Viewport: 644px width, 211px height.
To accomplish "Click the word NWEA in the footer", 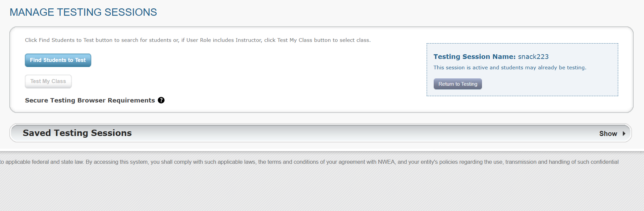I will point(386,162).
